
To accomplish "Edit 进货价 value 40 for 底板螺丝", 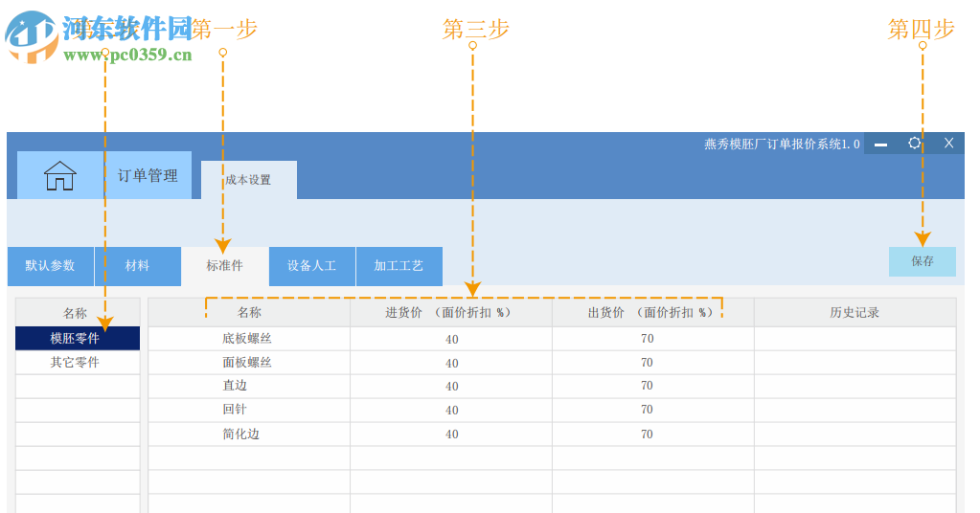I will coord(450,339).
